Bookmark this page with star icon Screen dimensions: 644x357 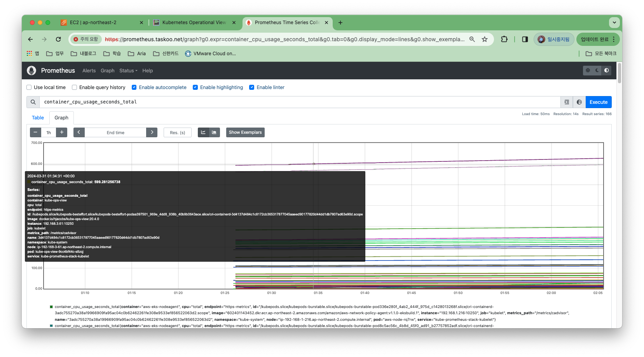(485, 39)
